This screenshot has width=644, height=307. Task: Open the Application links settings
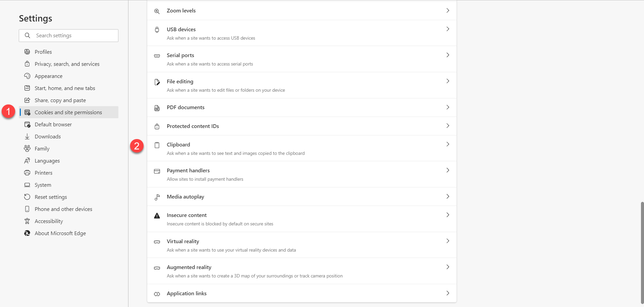448,293
